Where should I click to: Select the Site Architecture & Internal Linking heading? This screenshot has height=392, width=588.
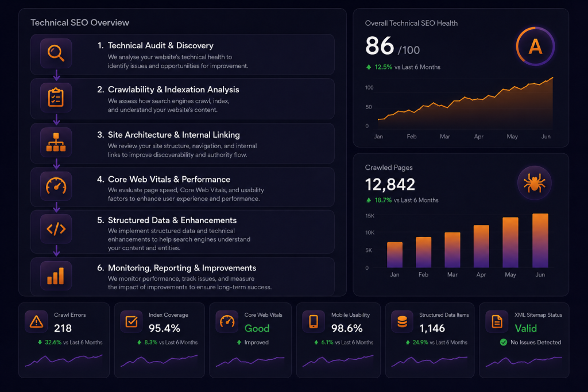tap(173, 135)
